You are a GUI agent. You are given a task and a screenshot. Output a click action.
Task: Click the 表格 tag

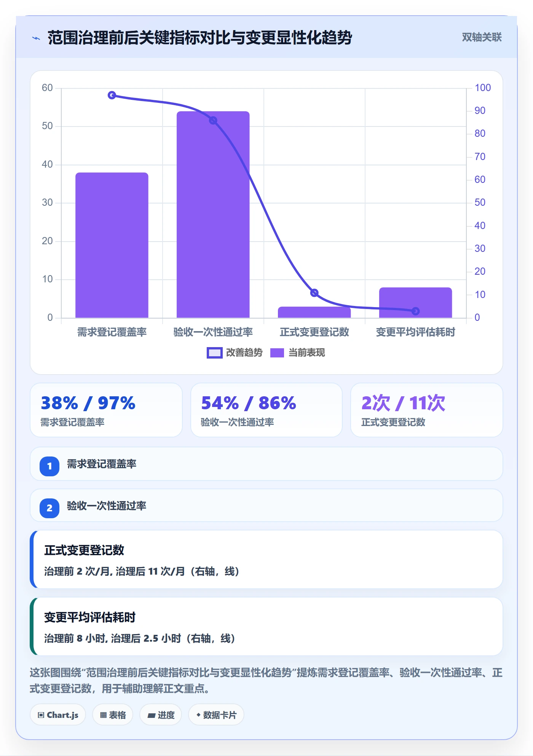[113, 715]
